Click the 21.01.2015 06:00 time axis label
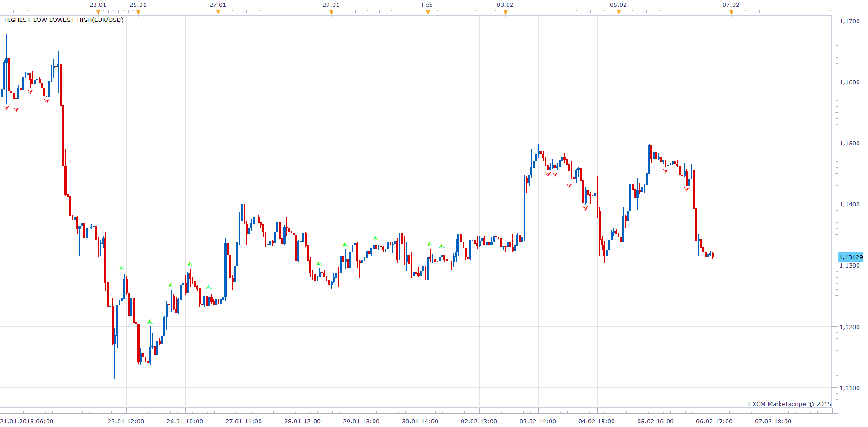The image size is (868, 427). coord(26,421)
